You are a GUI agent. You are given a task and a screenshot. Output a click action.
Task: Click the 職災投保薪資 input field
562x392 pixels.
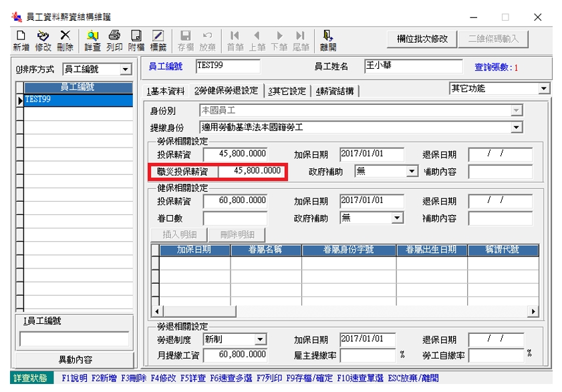click(251, 172)
